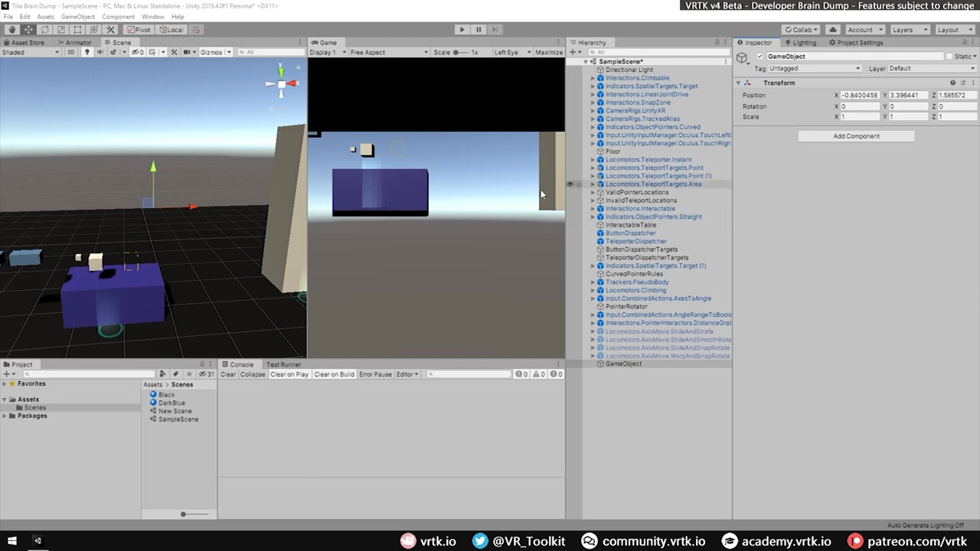Open the GameObject menu in the menu bar
Viewport: 980px width, 551px height.
pyautogui.click(x=77, y=16)
